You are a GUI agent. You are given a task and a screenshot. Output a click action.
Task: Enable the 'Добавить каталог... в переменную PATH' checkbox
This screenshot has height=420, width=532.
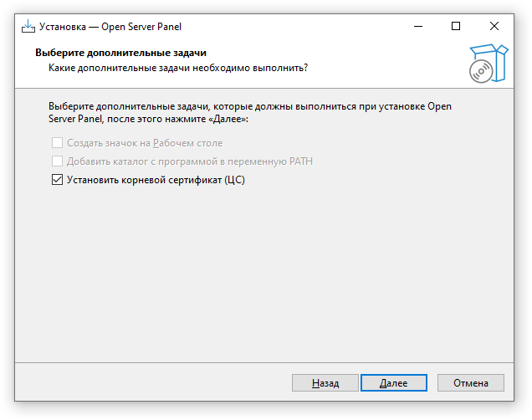[57, 161]
